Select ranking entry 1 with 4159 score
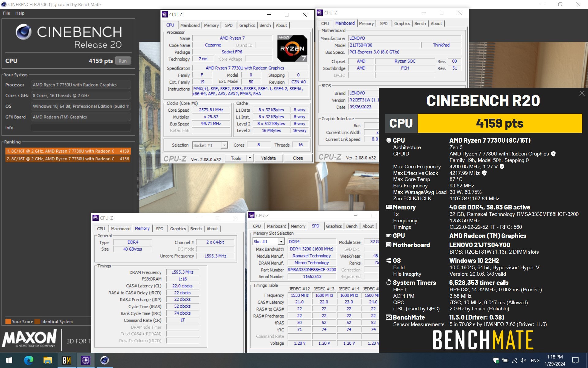The width and height of the screenshot is (588, 368). [68, 151]
